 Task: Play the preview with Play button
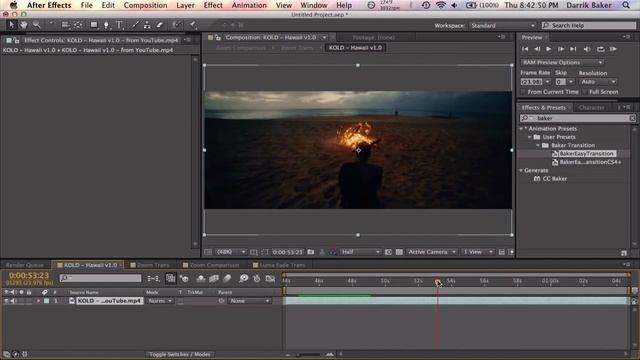[549, 49]
